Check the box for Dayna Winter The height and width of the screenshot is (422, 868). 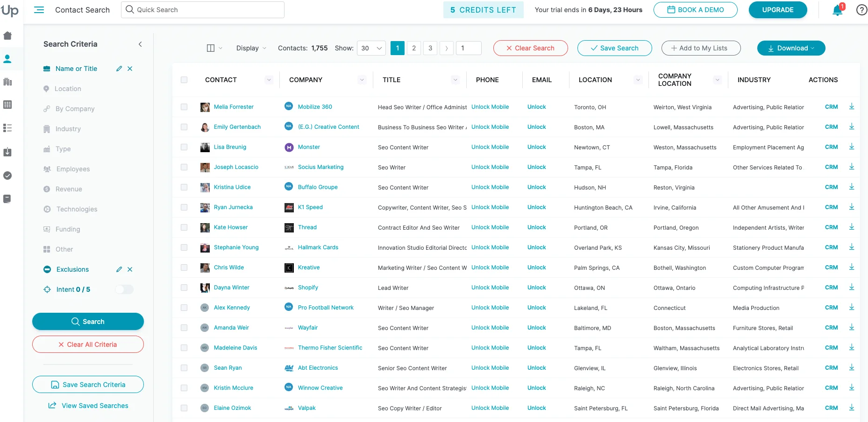click(x=184, y=288)
